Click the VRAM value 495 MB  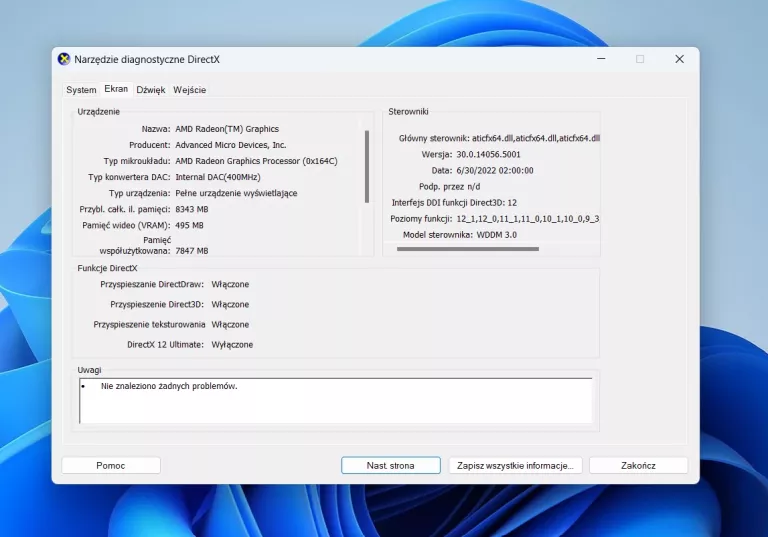(192, 225)
